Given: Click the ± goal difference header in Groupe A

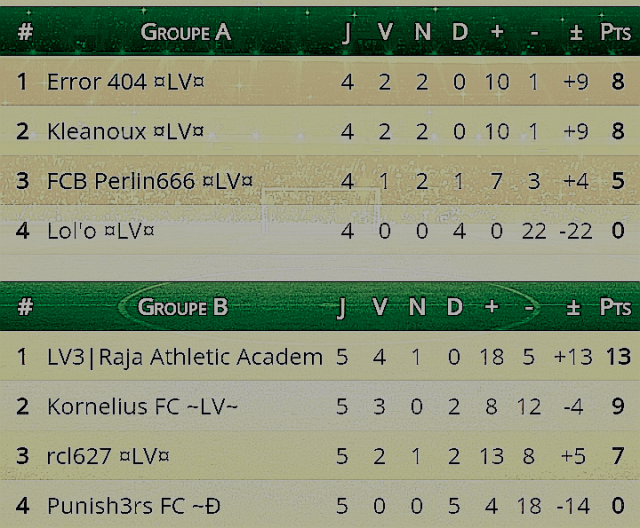Looking at the screenshot, I should coord(576,33).
